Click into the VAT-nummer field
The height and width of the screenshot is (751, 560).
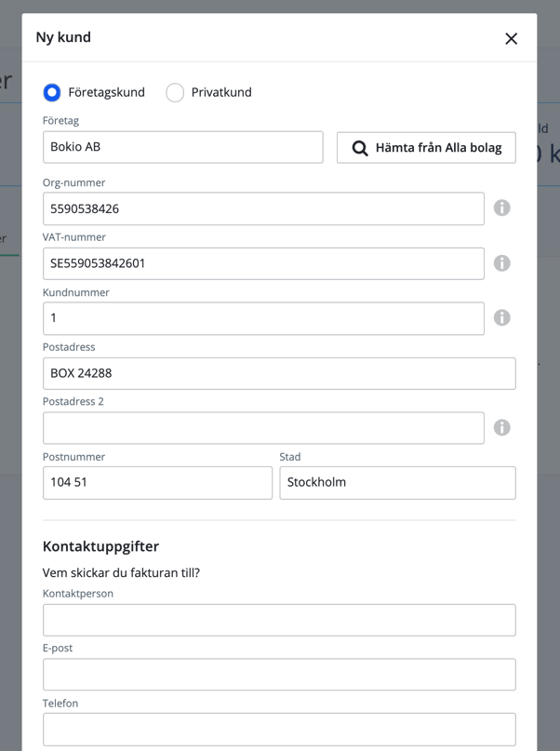click(x=263, y=263)
